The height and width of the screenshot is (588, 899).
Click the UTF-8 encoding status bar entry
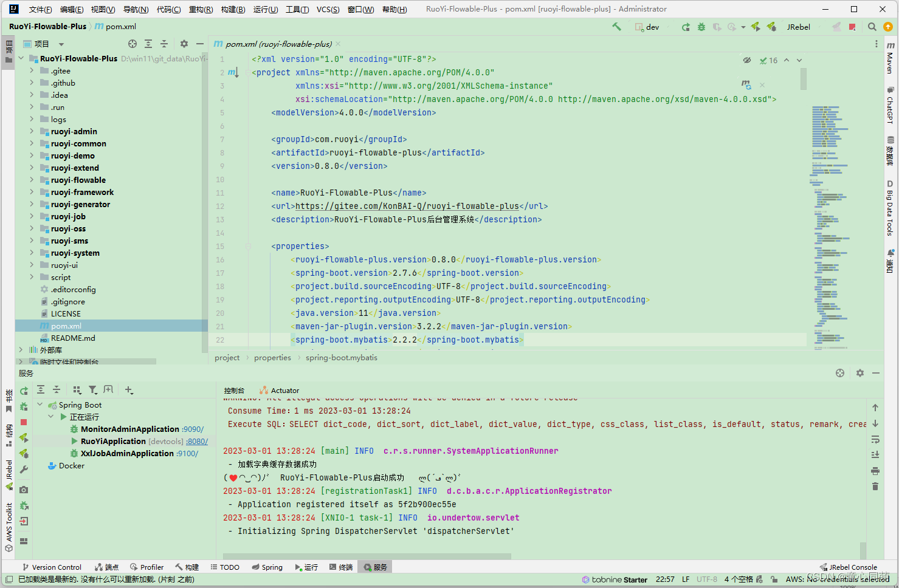coord(707,579)
